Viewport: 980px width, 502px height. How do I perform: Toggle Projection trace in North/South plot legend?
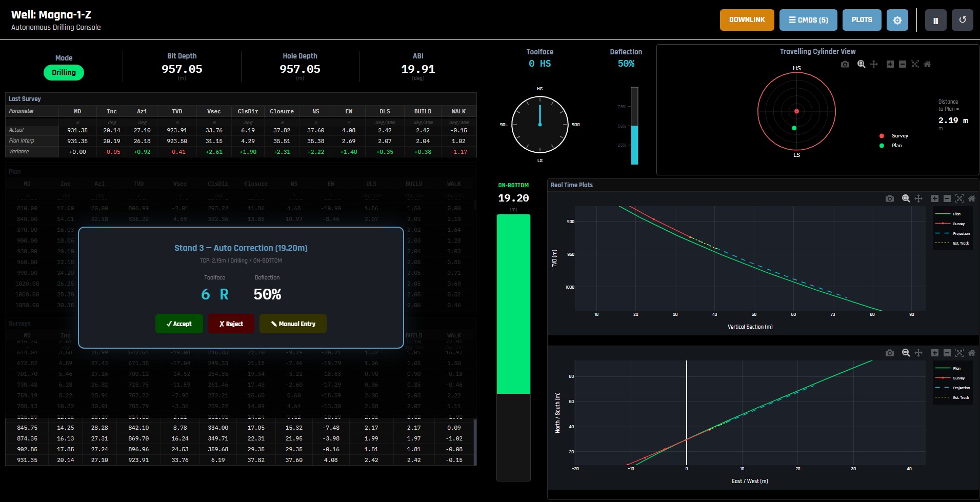[x=952, y=388]
